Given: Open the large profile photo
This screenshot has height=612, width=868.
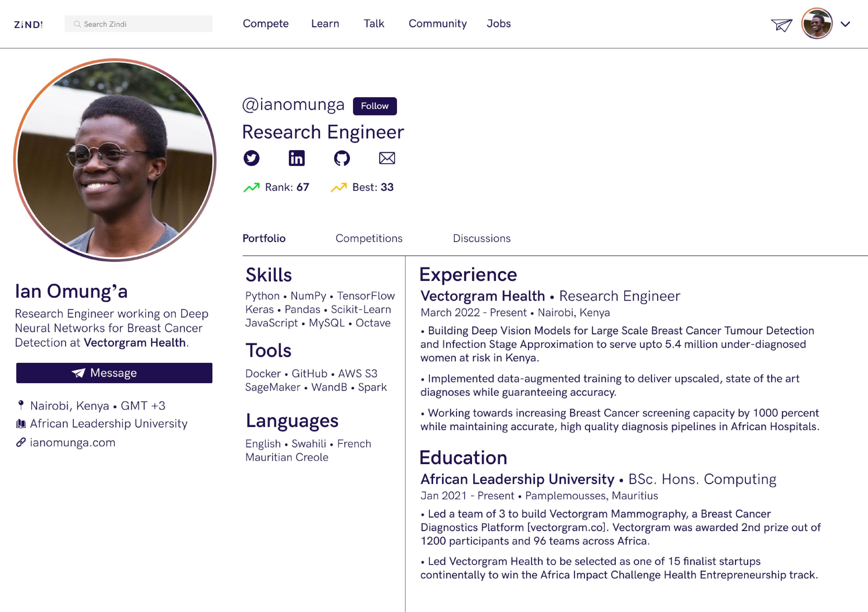Looking at the screenshot, I should (x=115, y=160).
